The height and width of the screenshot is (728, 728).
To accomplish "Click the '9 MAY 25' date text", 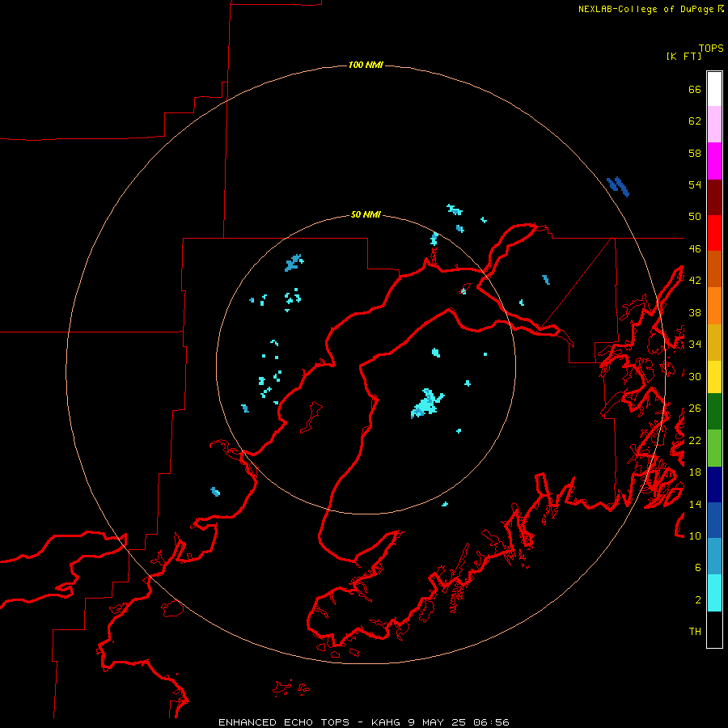I will point(437,722).
